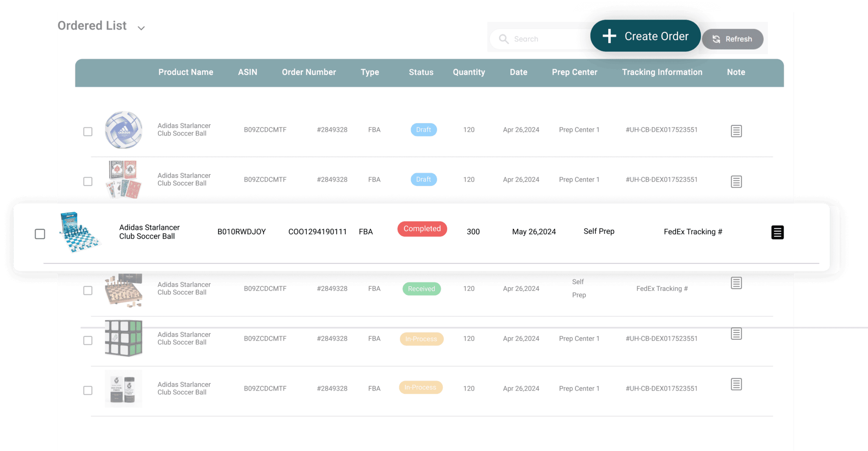Open note icon in the playing cards row
Screen dimensions: 868x451
pyautogui.click(x=736, y=182)
